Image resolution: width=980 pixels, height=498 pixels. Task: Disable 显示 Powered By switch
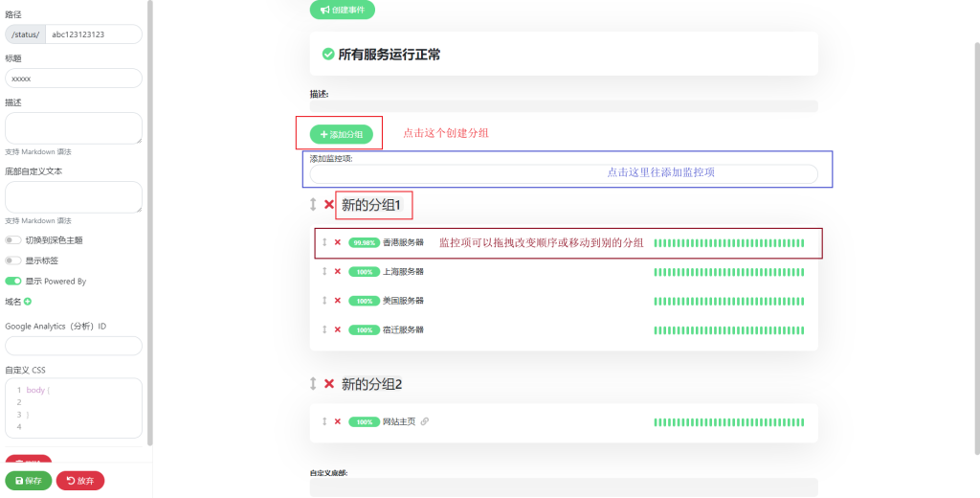pyautogui.click(x=13, y=281)
